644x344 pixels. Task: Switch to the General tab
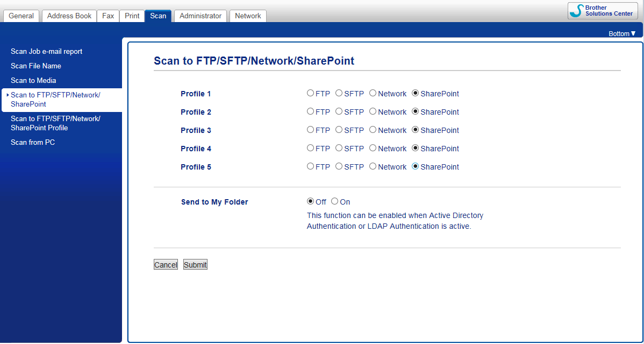22,16
